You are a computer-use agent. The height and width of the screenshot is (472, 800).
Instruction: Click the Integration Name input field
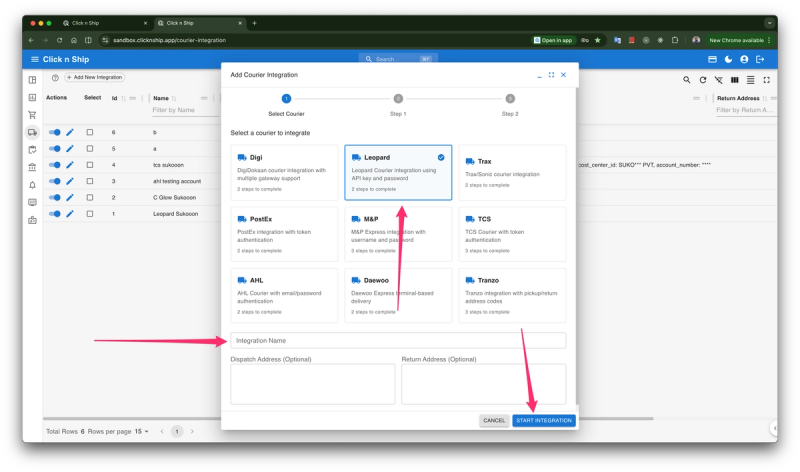398,340
